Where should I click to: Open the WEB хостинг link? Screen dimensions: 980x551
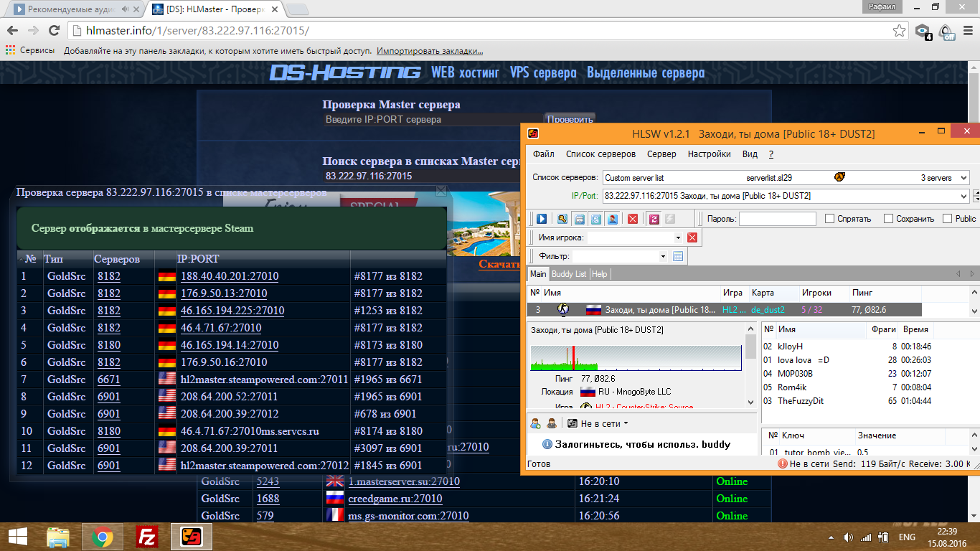pos(465,72)
